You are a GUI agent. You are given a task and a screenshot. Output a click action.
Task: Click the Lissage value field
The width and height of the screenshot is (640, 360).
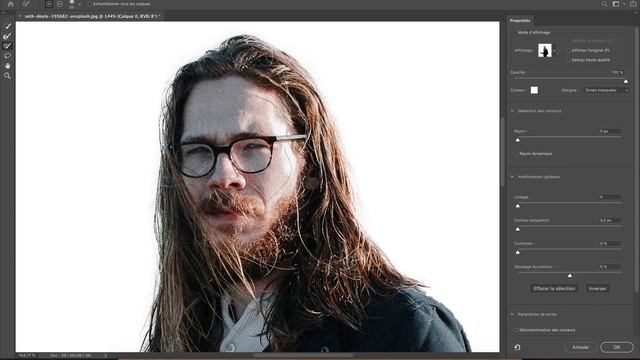(610, 197)
